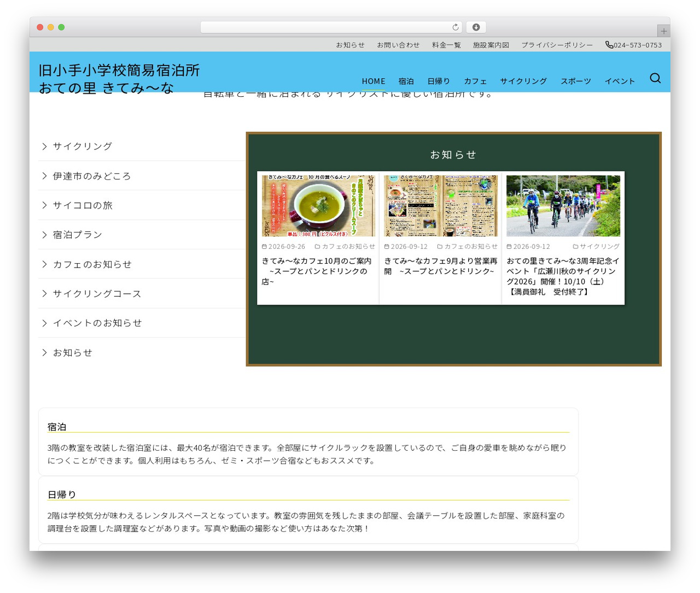
Task: Open the プライバシーポリシー link
Action: 557,45
